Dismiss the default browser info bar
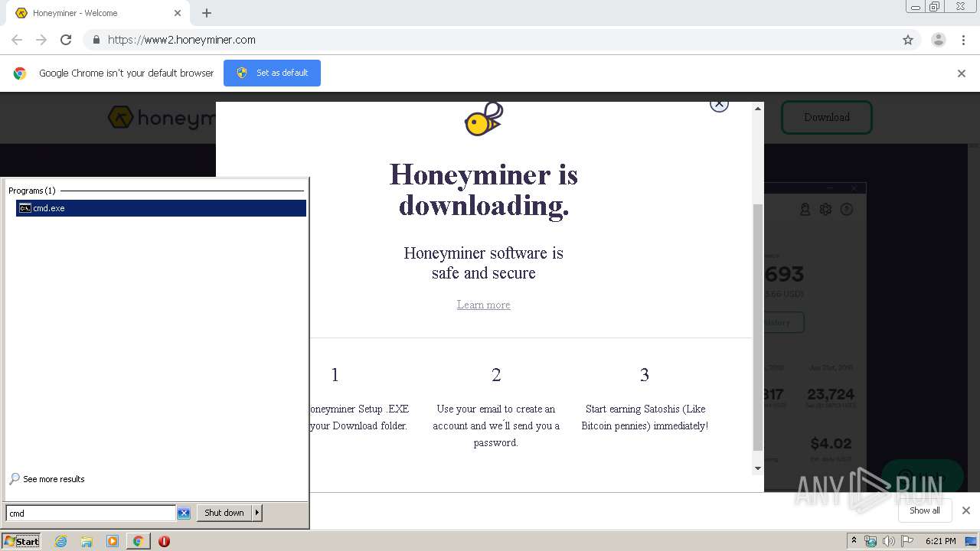The image size is (980, 551). (962, 73)
